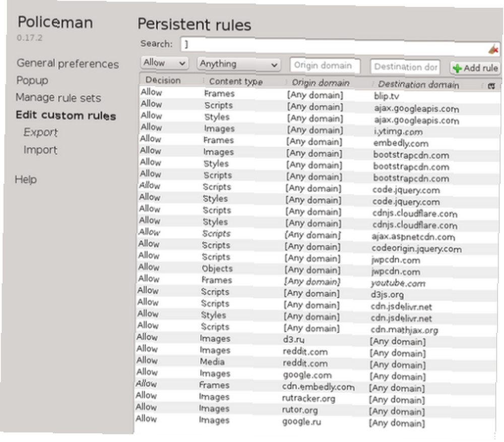Select the ajax.aspnetcdn.com rule
This screenshot has height=442, width=504.
click(x=318, y=234)
